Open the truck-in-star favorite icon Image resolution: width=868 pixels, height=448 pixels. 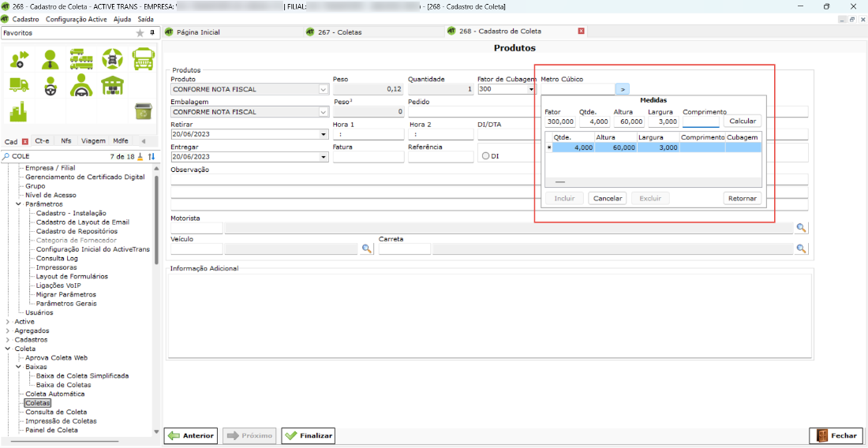[112, 58]
